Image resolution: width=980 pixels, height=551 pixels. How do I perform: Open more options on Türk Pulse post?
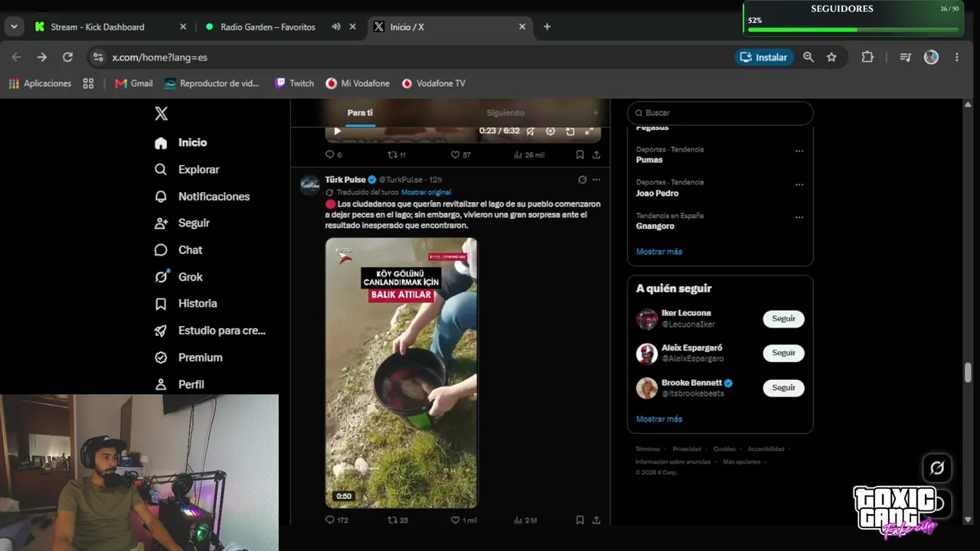pos(596,180)
